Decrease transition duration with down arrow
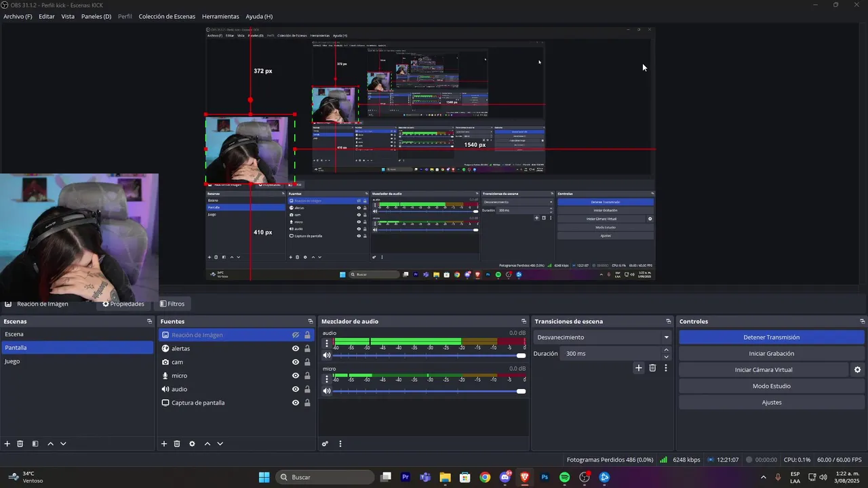 666,357
